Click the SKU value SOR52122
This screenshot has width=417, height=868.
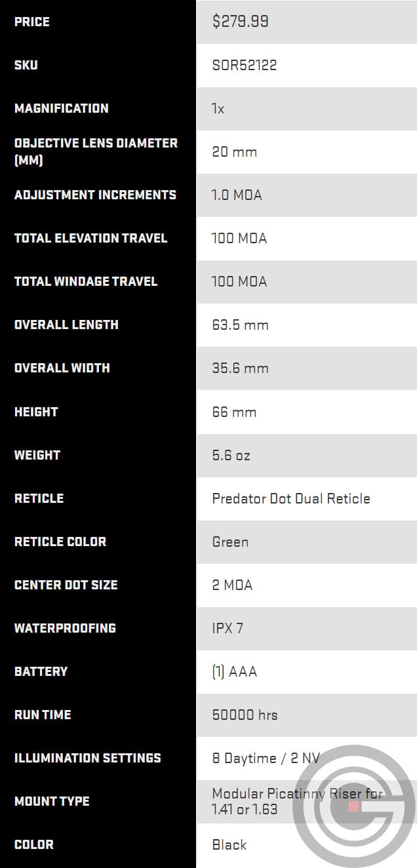pos(244,65)
